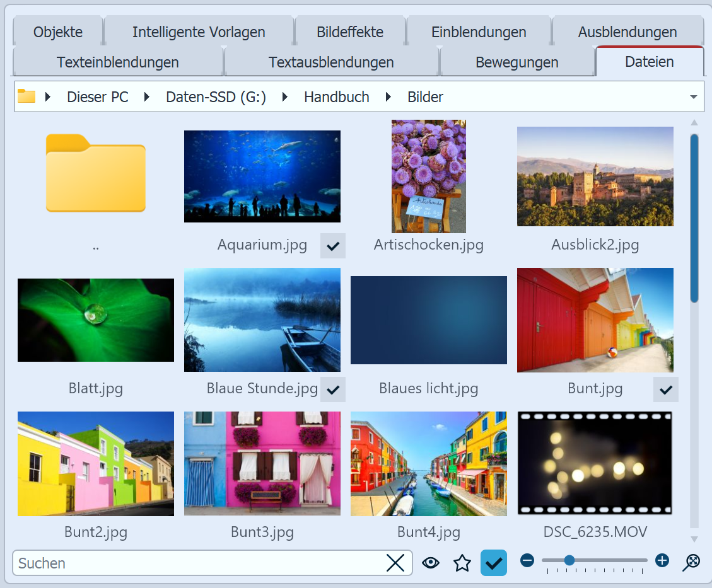Viewport: 712px width, 588px height.
Task: Click the zoom-in plus icon
Action: point(661,560)
